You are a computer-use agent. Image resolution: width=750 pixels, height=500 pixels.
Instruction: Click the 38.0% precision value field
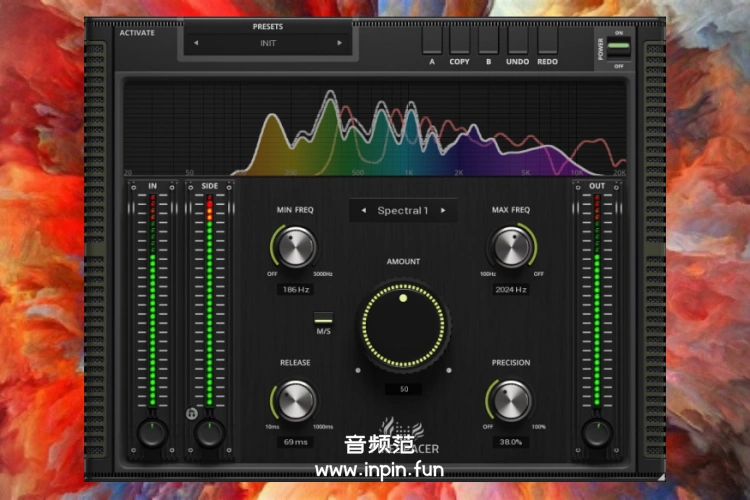point(511,442)
